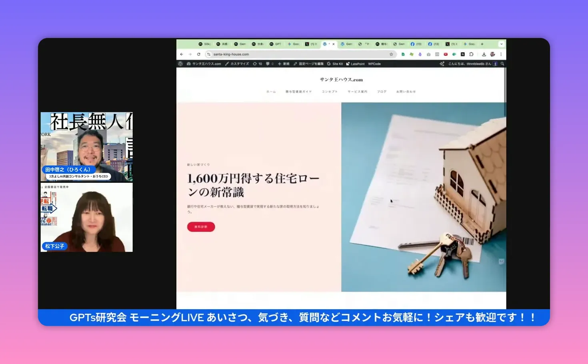Open the comments bubble in the admin bar
This screenshot has width=588, height=364.
(267, 64)
